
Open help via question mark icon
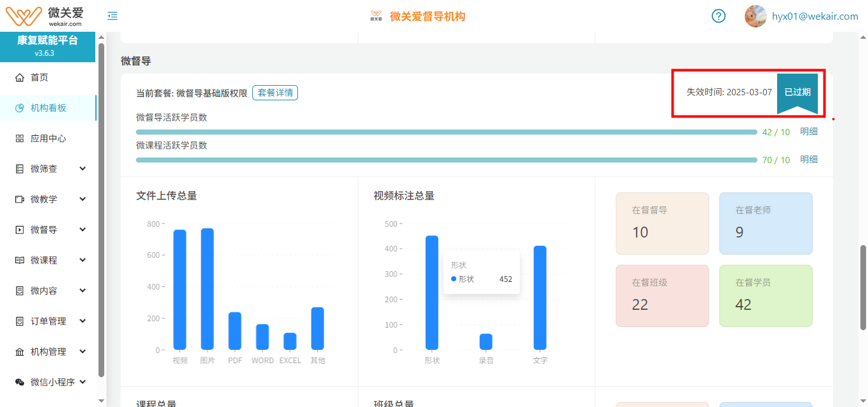coord(718,16)
